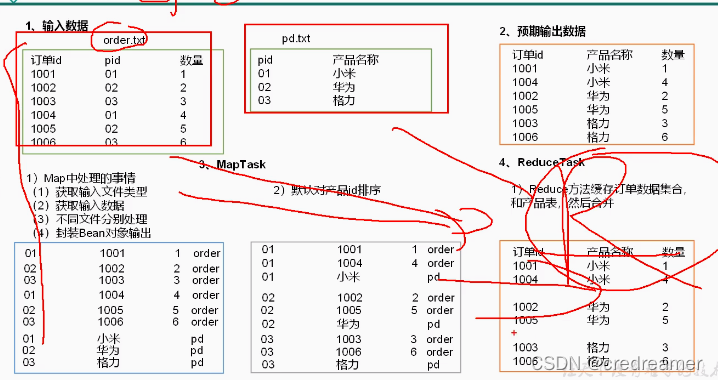Viewport: 718px width, 380px height.
Task: Click the "产品名称" header in the pd.txt table
Action: click(x=355, y=60)
